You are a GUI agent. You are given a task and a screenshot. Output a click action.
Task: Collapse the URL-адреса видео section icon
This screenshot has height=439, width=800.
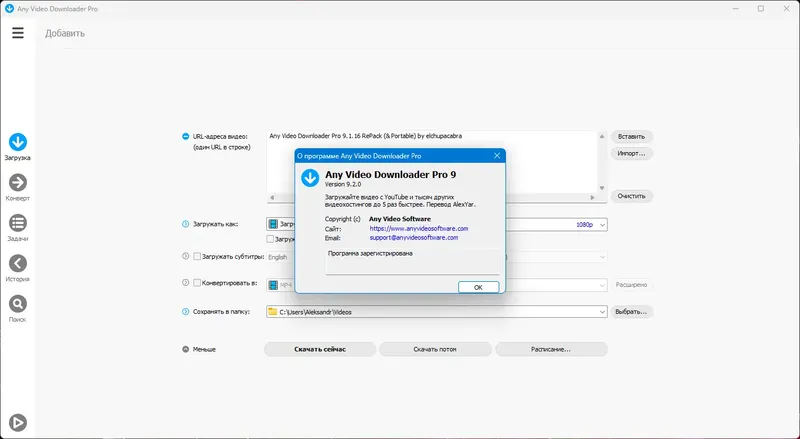[x=186, y=136]
